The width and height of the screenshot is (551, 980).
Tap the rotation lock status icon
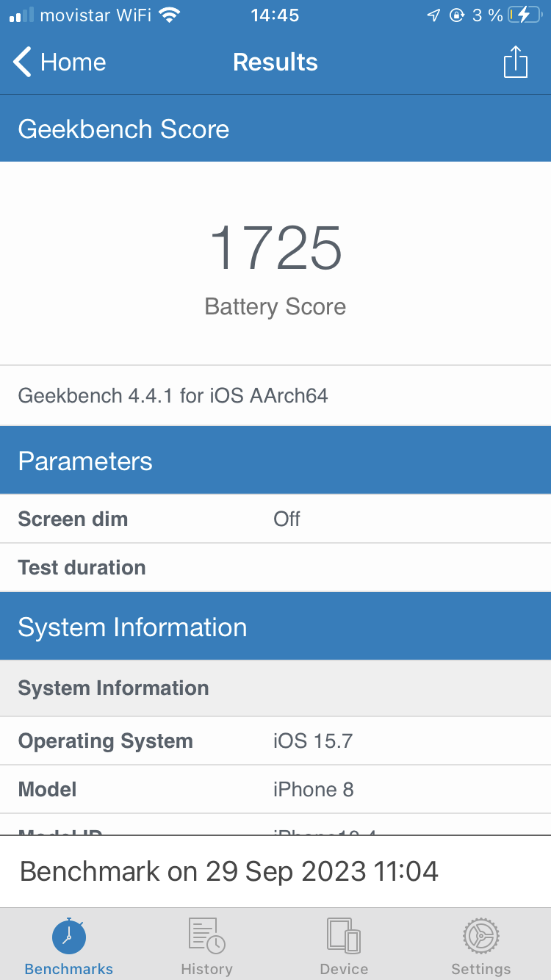457,15
